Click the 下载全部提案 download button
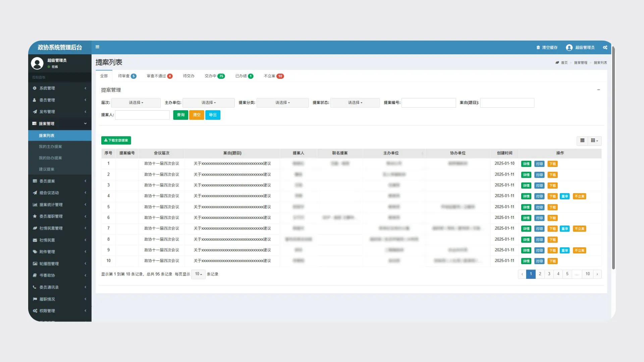This screenshot has width=644, height=362. tap(116, 140)
